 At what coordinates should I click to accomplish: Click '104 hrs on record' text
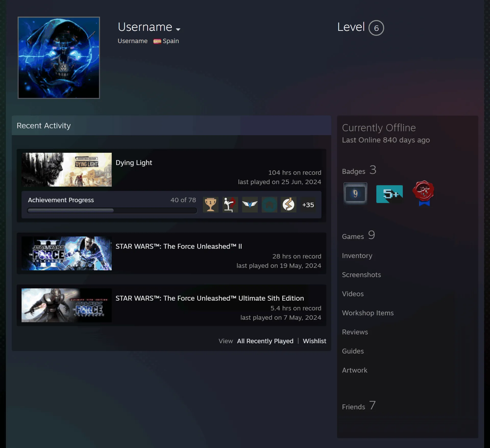click(x=295, y=173)
